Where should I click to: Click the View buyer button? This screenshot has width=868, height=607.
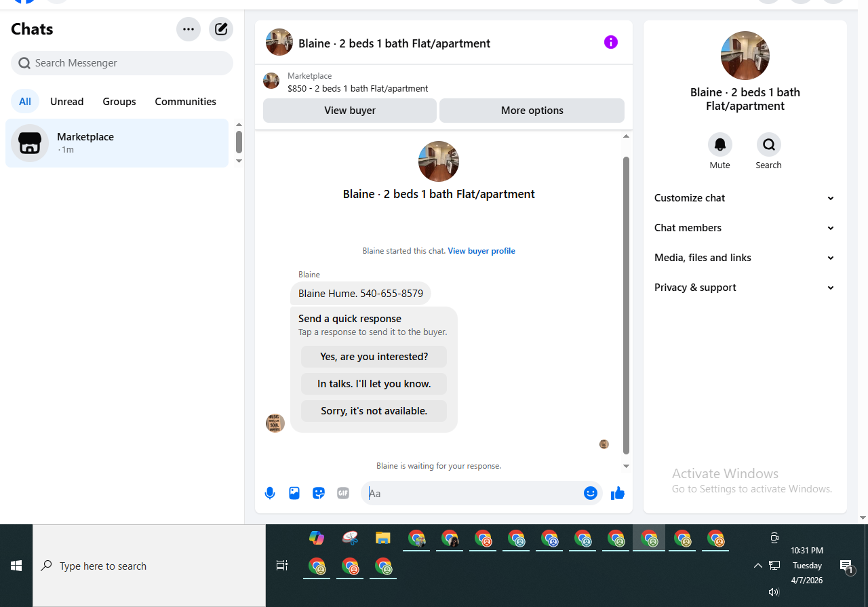(350, 111)
